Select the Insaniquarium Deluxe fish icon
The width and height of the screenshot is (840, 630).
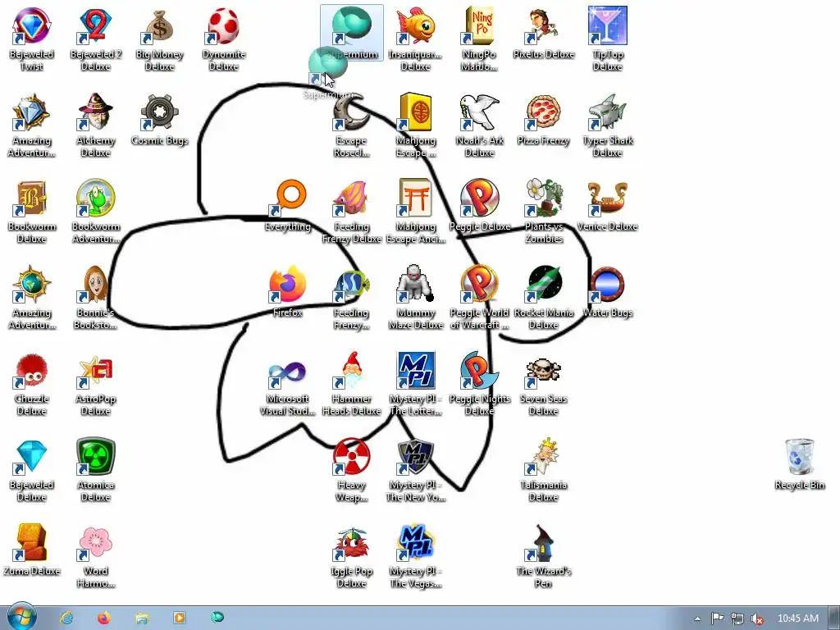pos(416,39)
